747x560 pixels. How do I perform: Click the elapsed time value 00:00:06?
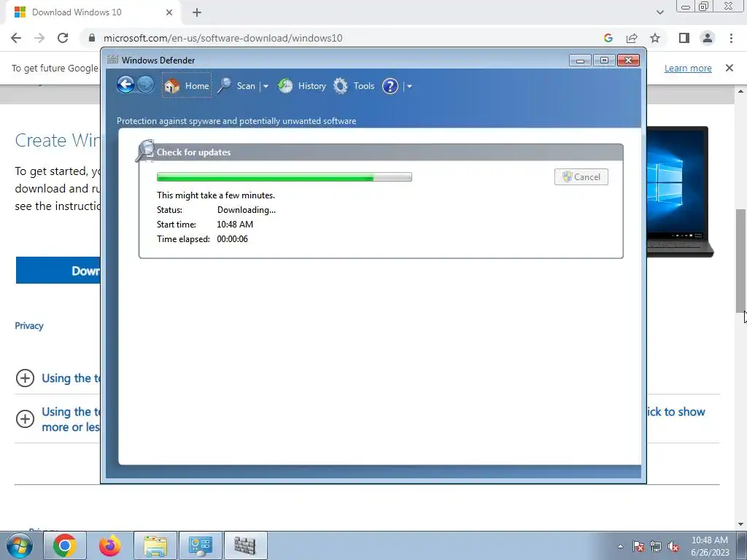233,239
